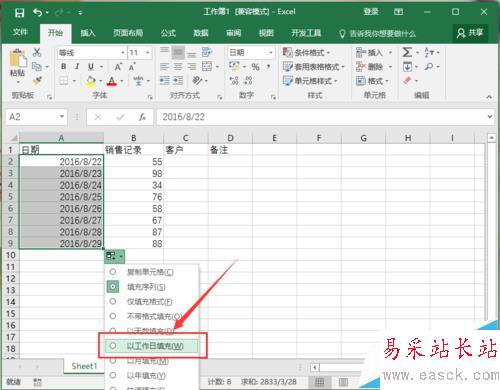Expand Conditional Formatting menu
This screenshot has width=500, height=390.
(306, 52)
